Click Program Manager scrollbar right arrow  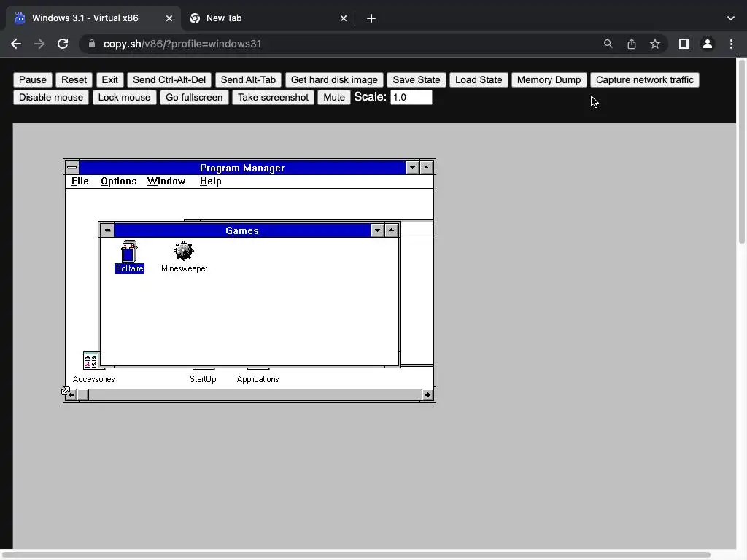coord(427,394)
